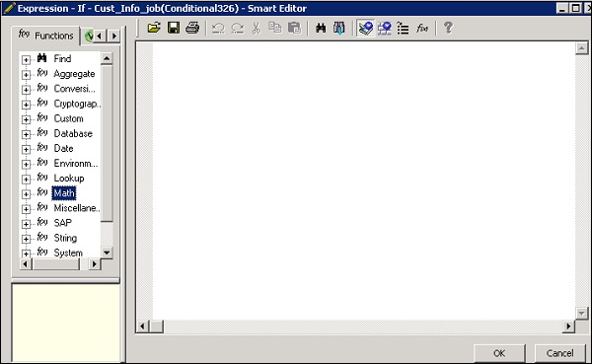This screenshot has width=592, height=364.
Task: Expand the Math function category
Action: [26, 194]
